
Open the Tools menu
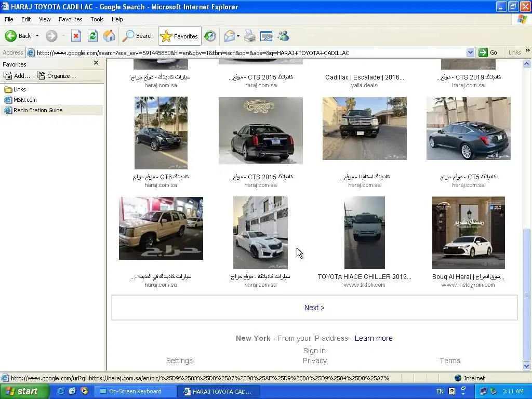[x=97, y=19]
